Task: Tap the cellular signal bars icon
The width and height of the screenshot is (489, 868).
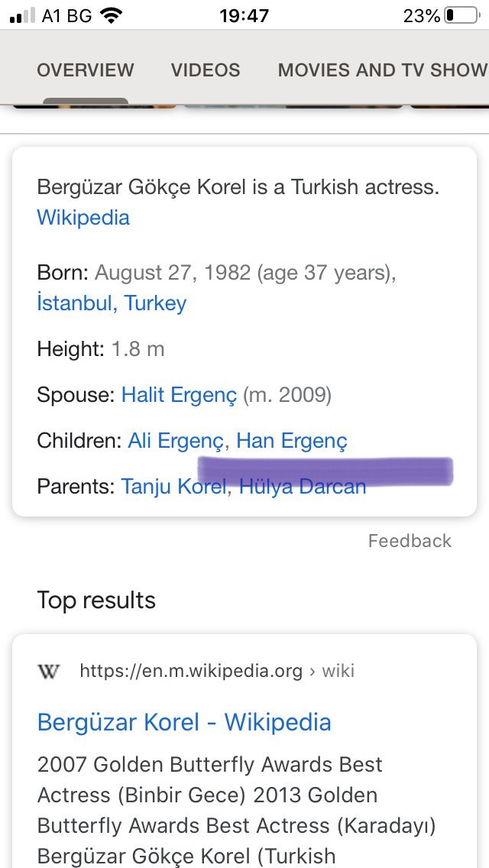Action: click(22, 15)
